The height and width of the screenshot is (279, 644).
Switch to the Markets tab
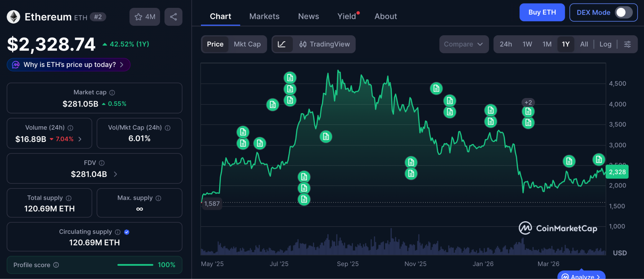point(264,16)
